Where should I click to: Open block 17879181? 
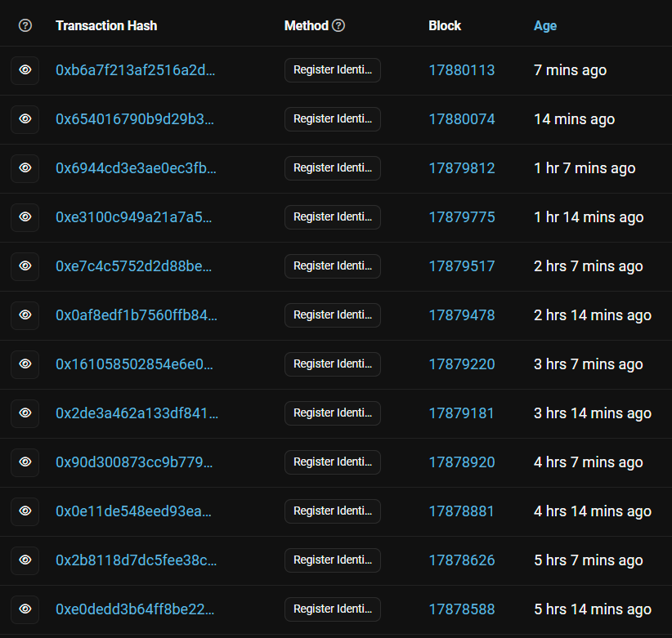click(x=462, y=413)
